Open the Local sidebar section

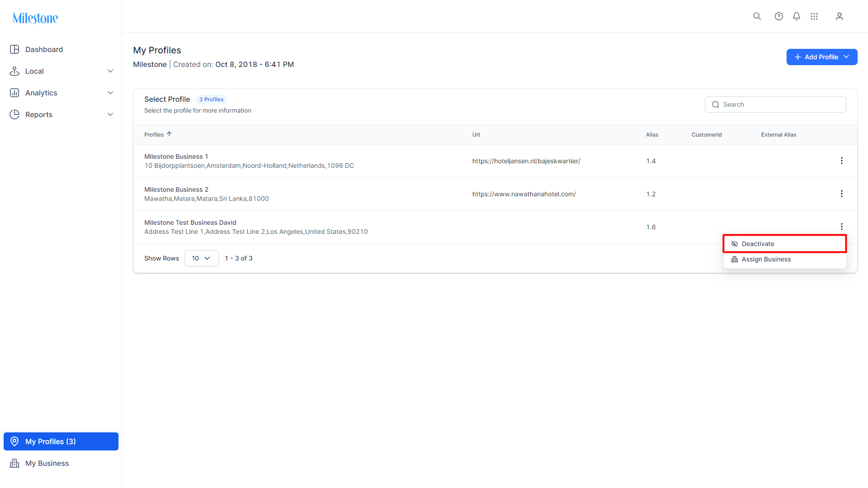pyautogui.click(x=61, y=71)
